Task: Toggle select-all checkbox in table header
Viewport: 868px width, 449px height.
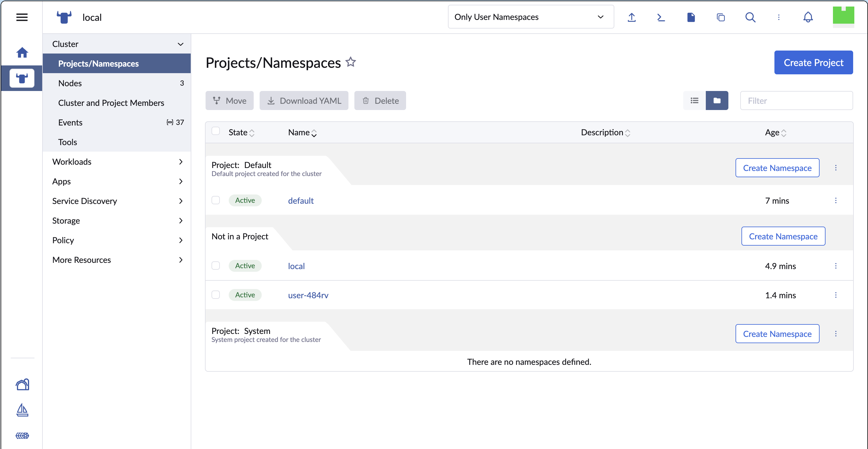Action: (x=216, y=131)
